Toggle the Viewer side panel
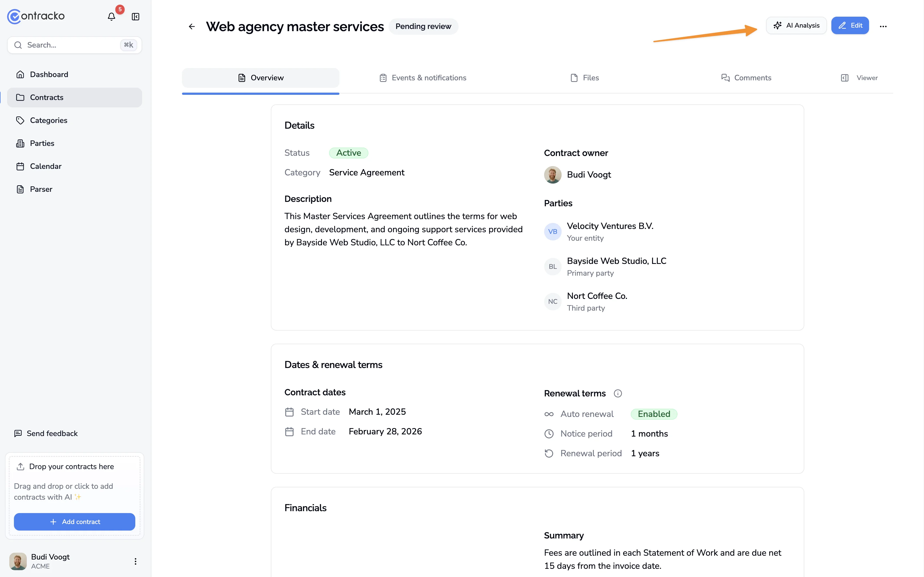The width and height of the screenshot is (924, 577). (860, 78)
